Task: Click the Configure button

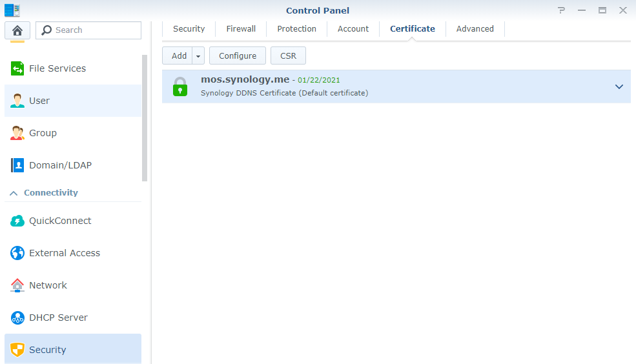Action: pyautogui.click(x=238, y=56)
